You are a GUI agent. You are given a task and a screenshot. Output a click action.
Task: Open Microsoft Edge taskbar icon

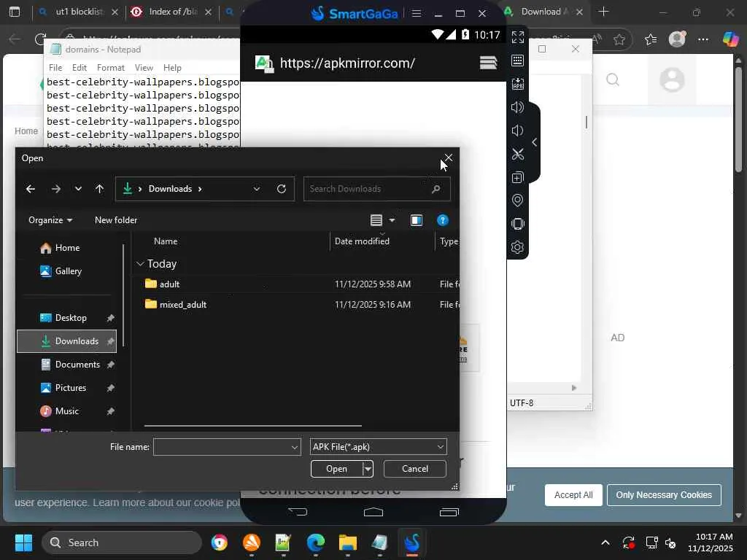[x=315, y=542]
